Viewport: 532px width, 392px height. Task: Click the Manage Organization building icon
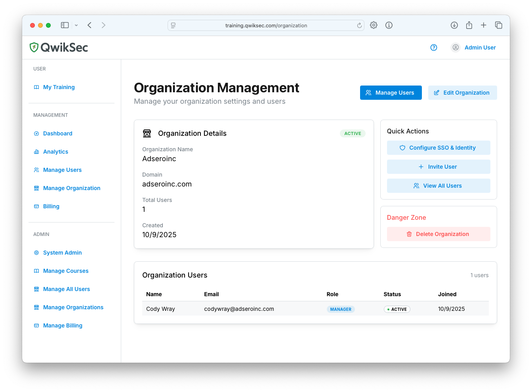click(x=36, y=188)
